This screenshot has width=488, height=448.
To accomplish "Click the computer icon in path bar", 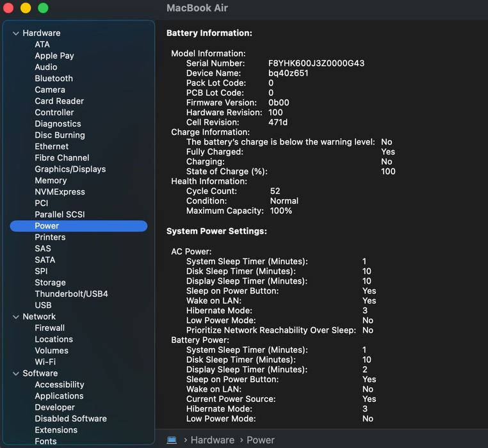I will tap(172, 440).
